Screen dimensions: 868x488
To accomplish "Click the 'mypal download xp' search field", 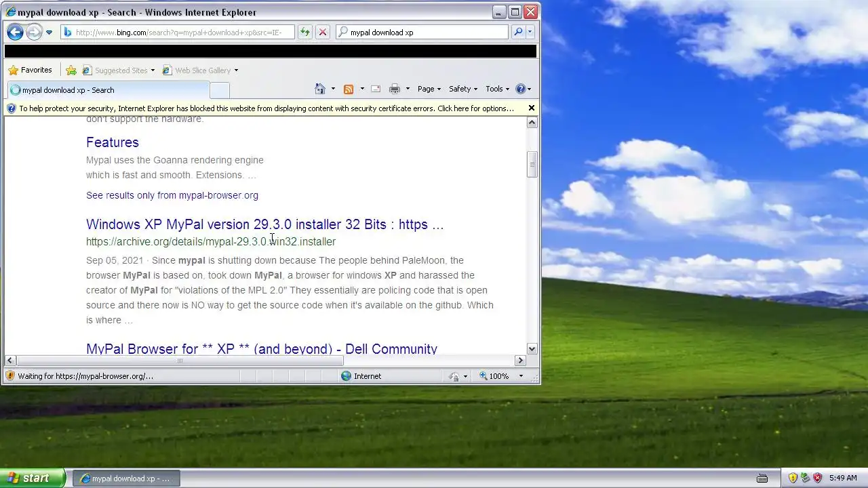I will (x=422, y=32).
